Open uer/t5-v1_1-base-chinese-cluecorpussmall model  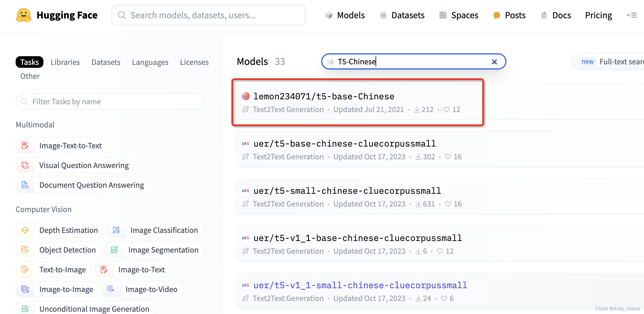358,238
